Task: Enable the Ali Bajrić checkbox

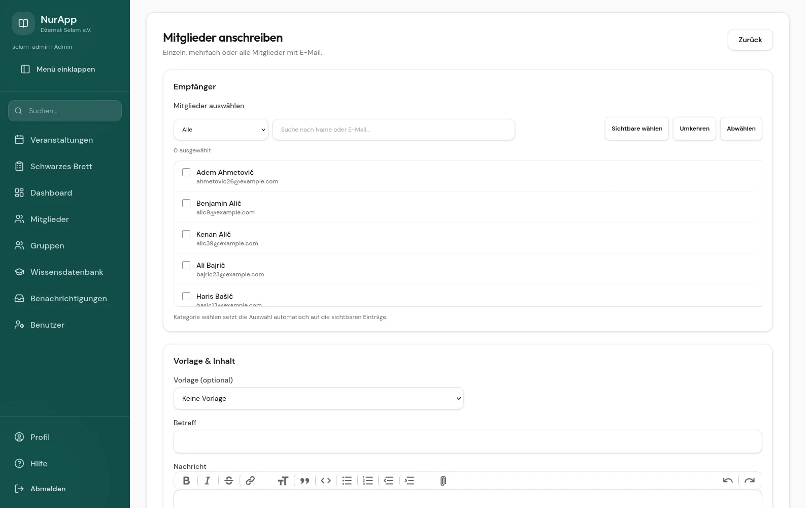Action: tap(186, 265)
